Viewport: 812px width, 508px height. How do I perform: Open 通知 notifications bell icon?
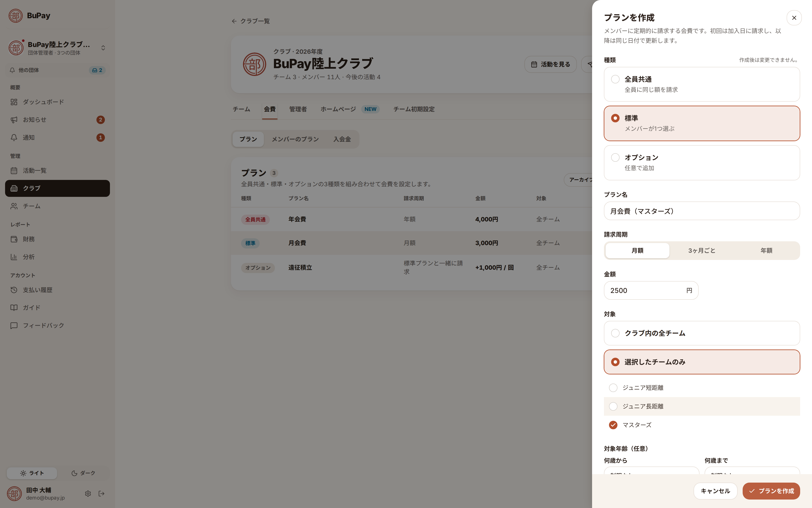[14, 137]
